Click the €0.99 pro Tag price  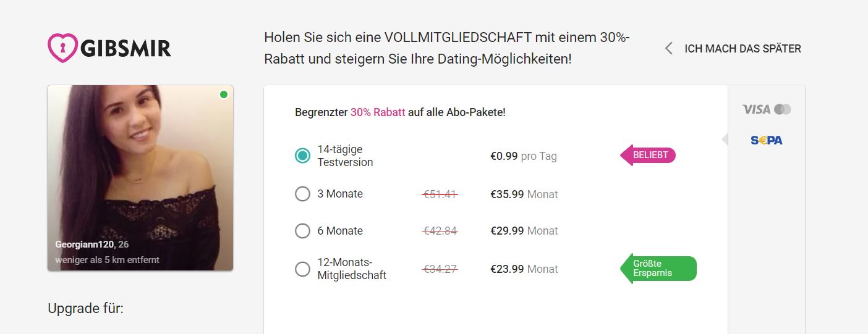[x=524, y=156]
